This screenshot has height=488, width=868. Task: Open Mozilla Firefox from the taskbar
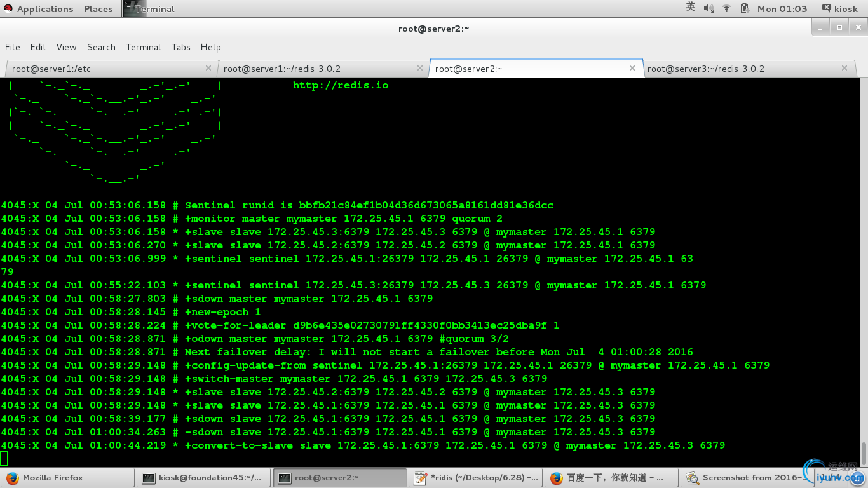pos(67,478)
